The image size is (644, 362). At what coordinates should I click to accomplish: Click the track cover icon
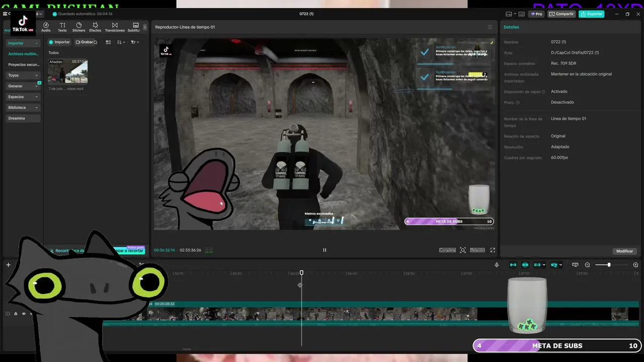(8, 314)
